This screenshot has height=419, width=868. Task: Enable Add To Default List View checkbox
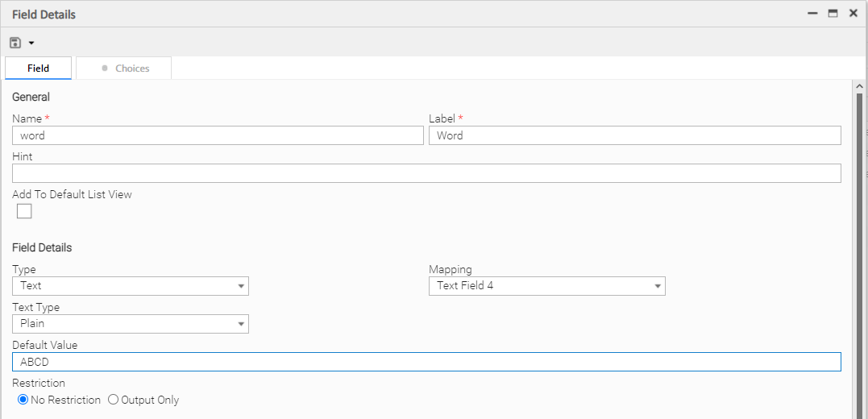(24, 211)
